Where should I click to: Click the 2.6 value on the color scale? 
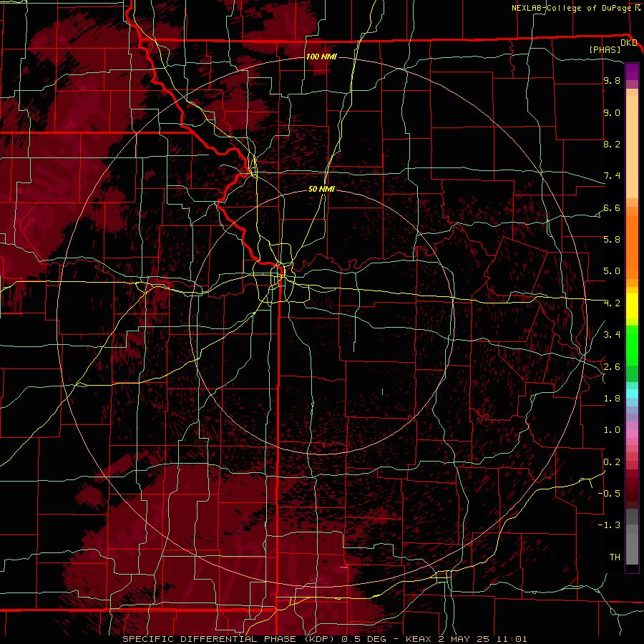pos(612,367)
